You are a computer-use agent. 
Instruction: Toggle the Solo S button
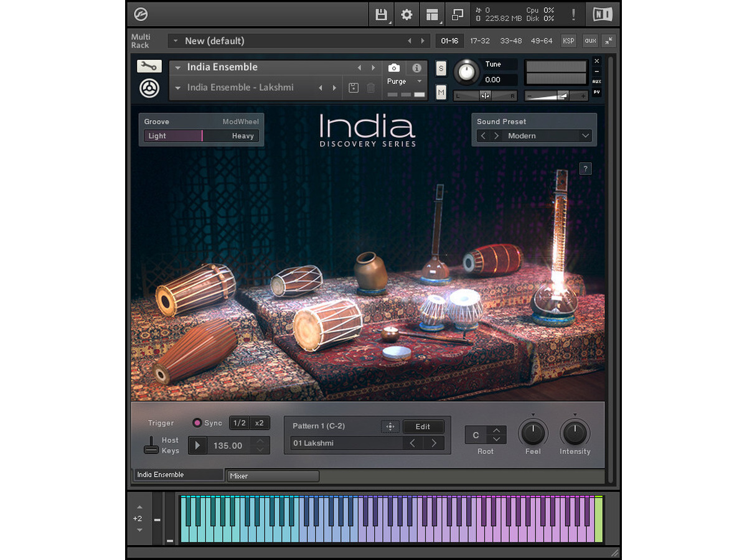(441, 68)
